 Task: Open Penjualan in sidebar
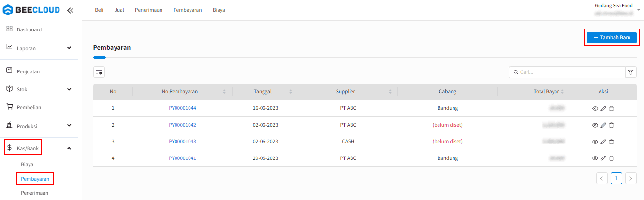(x=28, y=71)
